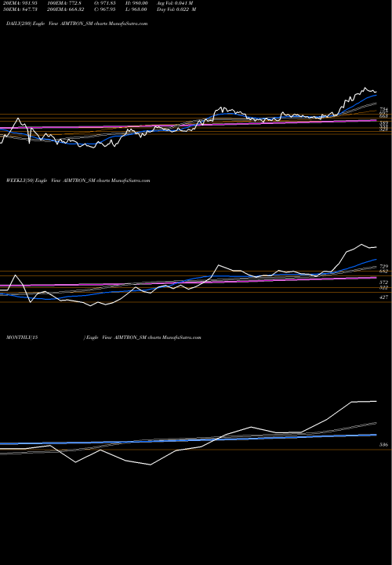
Task: Click the Close price C: readout
Action: click(105, 9)
